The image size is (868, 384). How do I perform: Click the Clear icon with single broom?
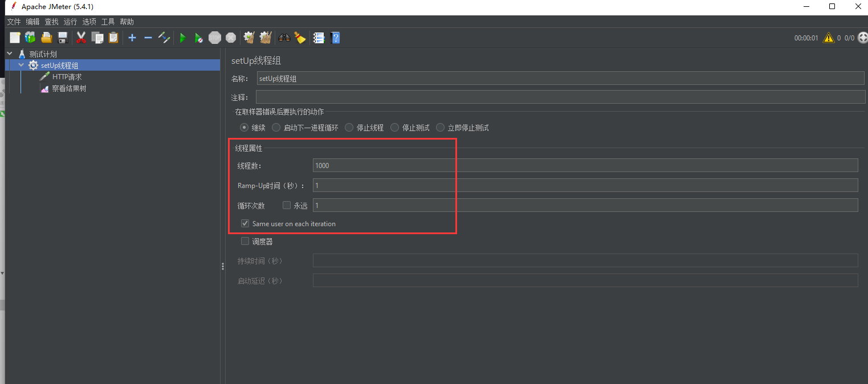pos(249,38)
